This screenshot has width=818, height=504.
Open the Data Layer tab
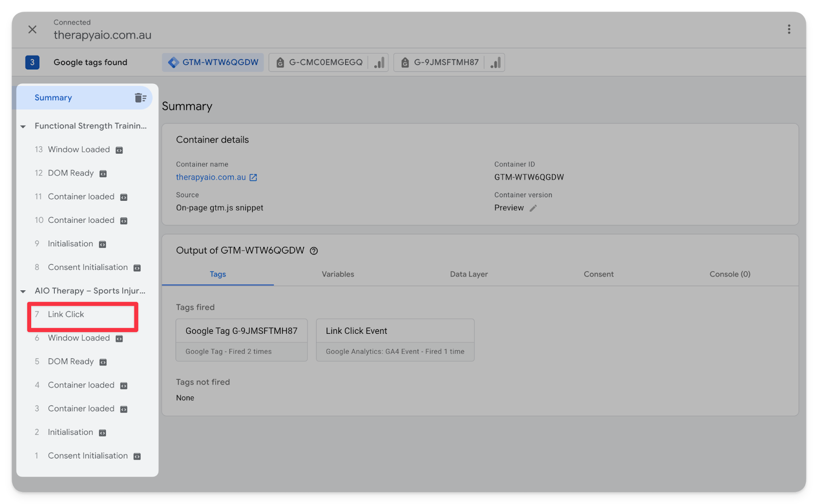468,274
